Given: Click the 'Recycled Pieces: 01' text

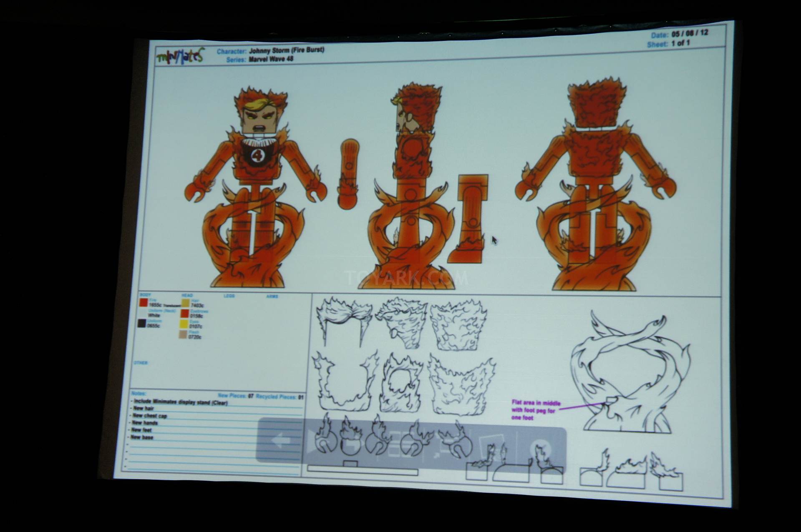Looking at the screenshot, I should click(280, 396).
